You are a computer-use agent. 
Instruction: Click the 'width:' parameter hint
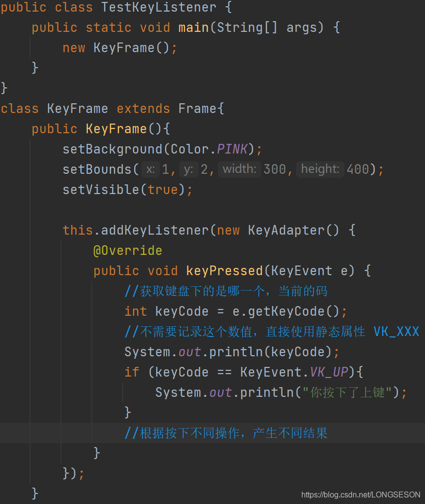coord(240,169)
